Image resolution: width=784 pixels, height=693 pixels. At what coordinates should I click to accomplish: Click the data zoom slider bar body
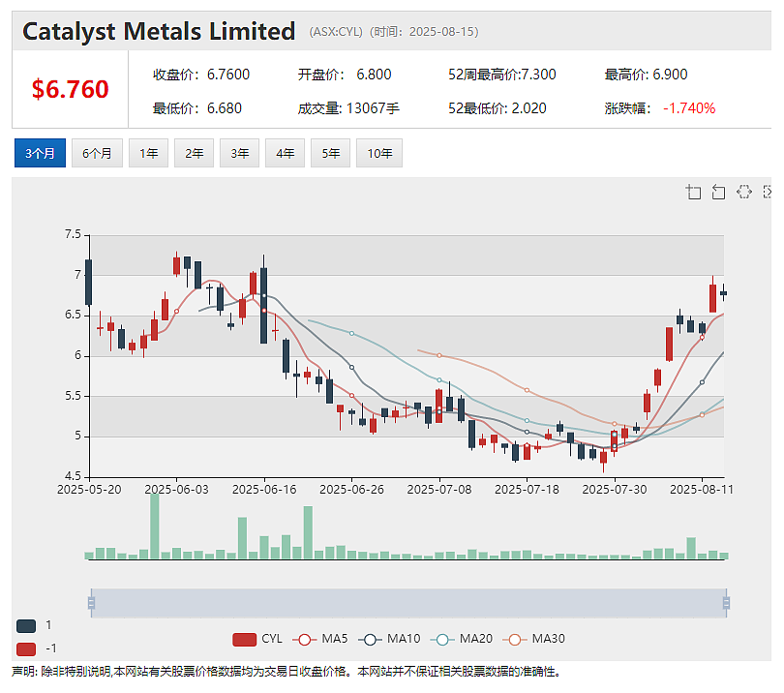tap(408, 603)
